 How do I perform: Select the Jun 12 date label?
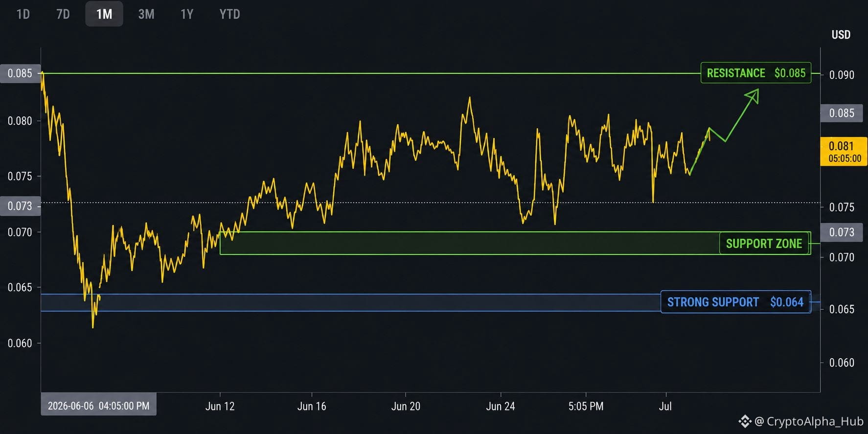pos(220,406)
